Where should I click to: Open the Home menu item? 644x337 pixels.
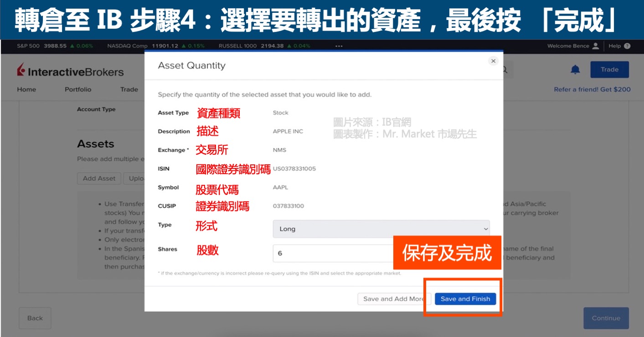[26, 90]
